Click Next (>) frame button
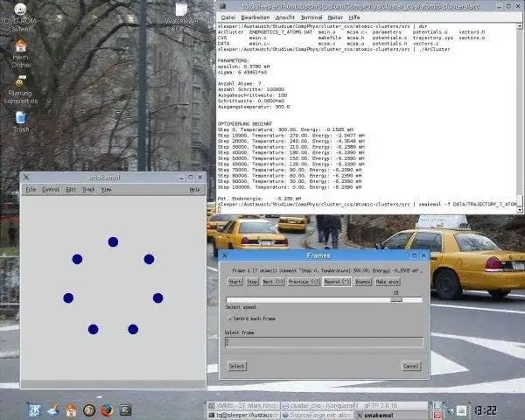The height and width of the screenshot is (420, 525). pyautogui.click(x=273, y=282)
